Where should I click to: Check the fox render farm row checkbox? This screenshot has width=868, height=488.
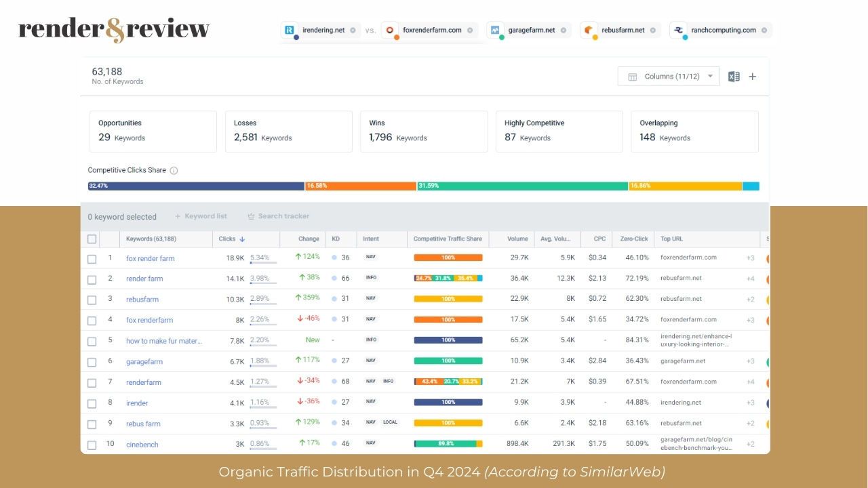[92, 258]
